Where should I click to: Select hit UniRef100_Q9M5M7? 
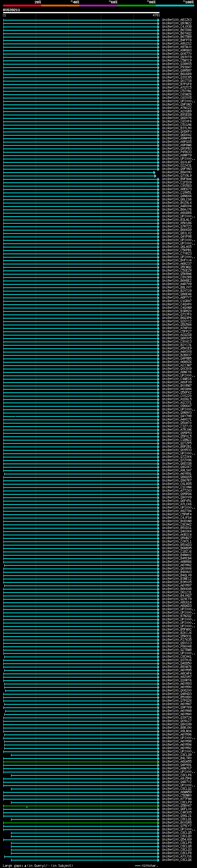click(176, 71)
